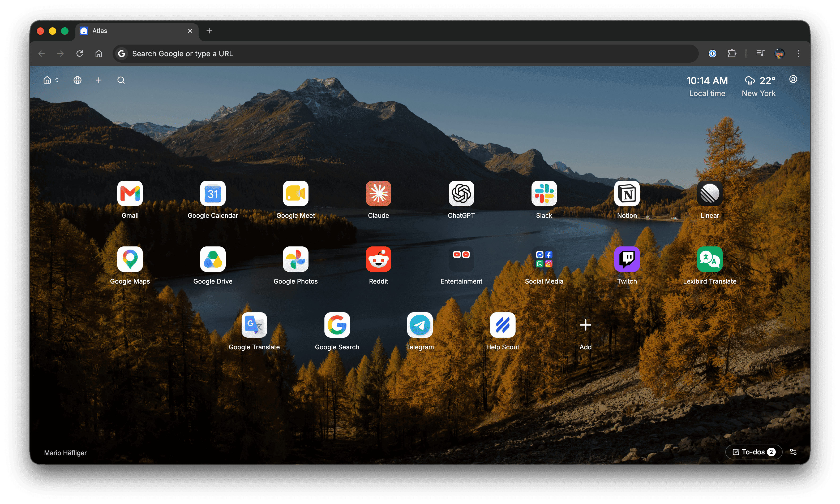This screenshot has height=504, width=840.
Task: Open a new browser tab
Action: [209, 31]
